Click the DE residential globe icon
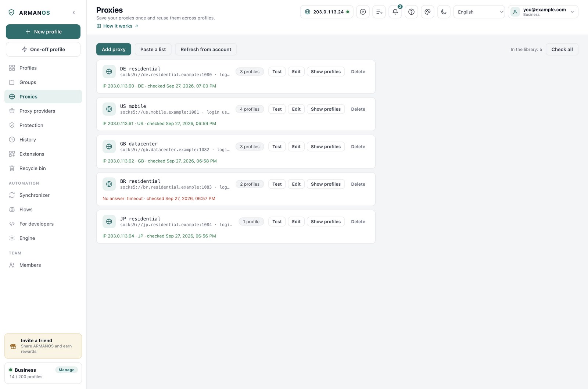 (109, 72)
